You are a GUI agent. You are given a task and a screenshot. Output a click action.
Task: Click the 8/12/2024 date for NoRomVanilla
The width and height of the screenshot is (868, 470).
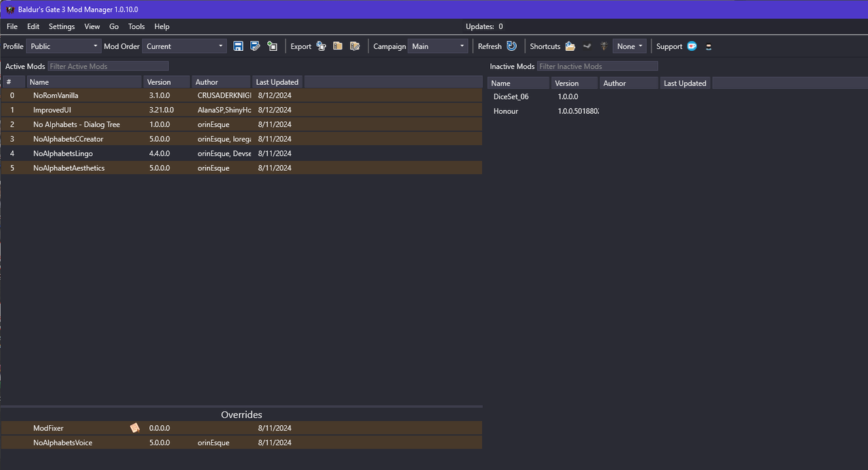coord(275,96)
